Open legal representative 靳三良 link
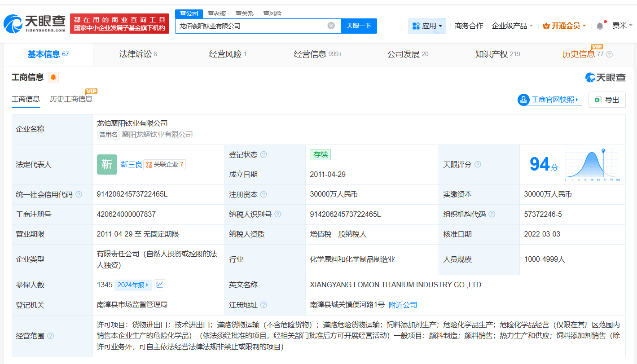 pos(131,164)
